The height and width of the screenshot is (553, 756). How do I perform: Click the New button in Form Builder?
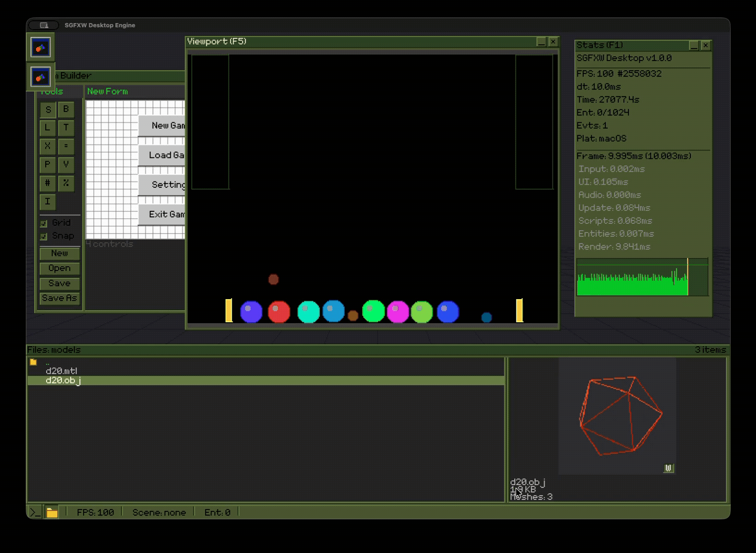60,253
